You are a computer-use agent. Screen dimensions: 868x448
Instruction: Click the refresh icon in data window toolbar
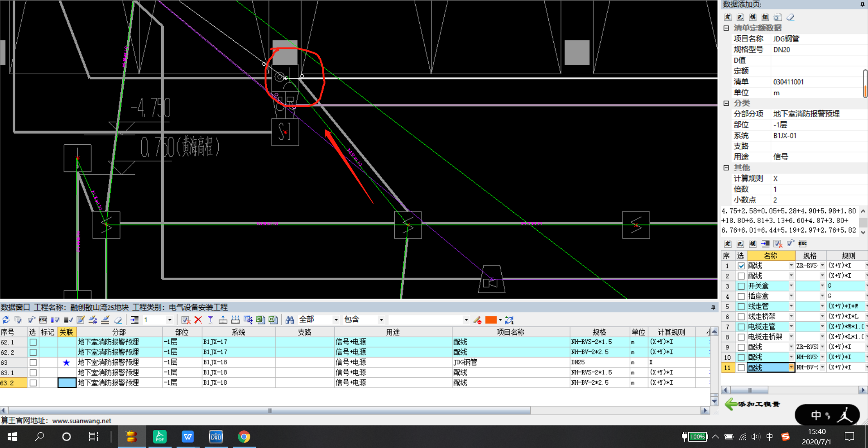pyautogui.click(x=6, y=320)
